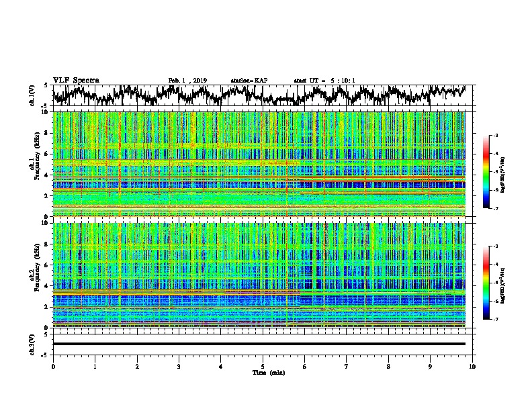Click the -7 label on upper color bar
The image size is (532, 411).
coord(495,208)
